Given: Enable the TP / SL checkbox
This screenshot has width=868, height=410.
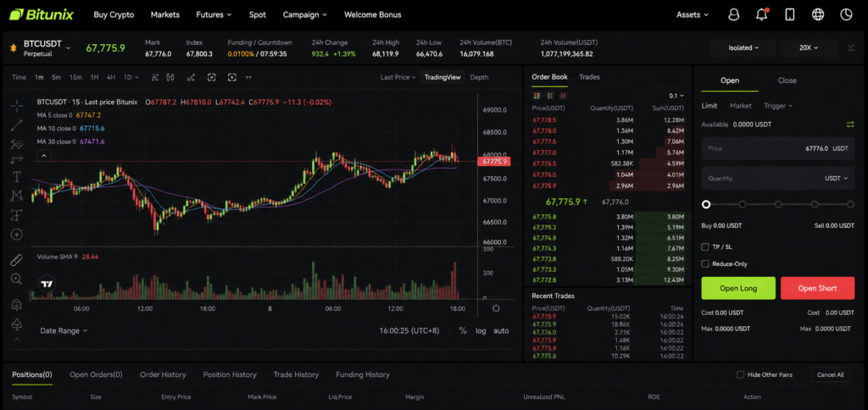Looking at the screenshot, I should [704, 247].
